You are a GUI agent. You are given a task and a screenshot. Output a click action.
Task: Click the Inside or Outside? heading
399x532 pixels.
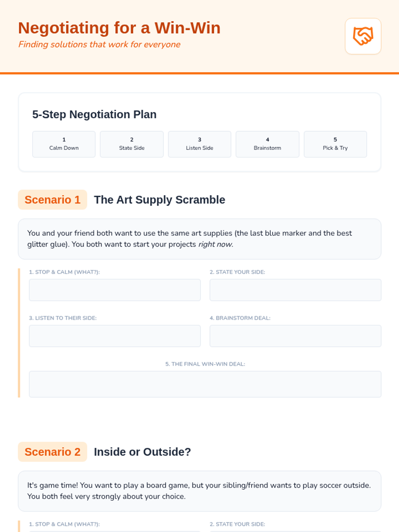pyautogui.click(x=142, y=452)
